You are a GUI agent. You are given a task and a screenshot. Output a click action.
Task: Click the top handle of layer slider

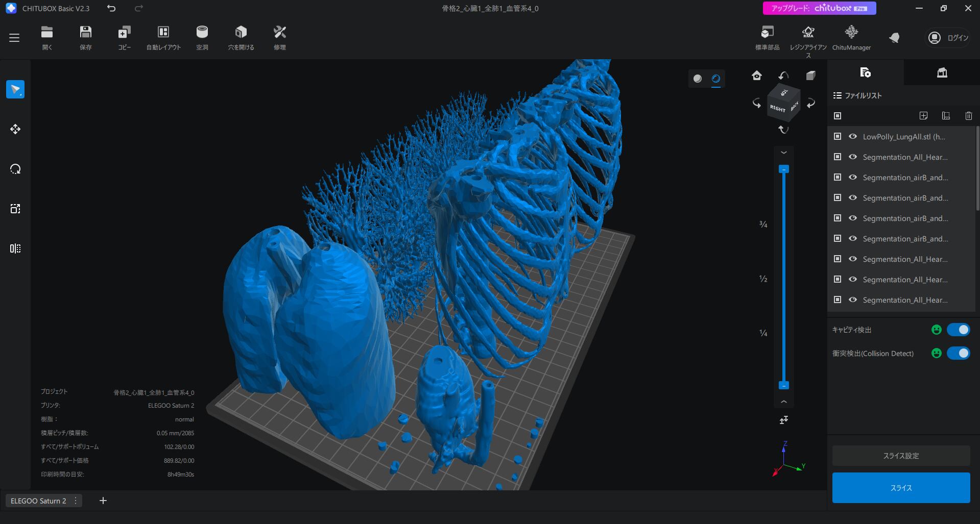pos(783,169)
